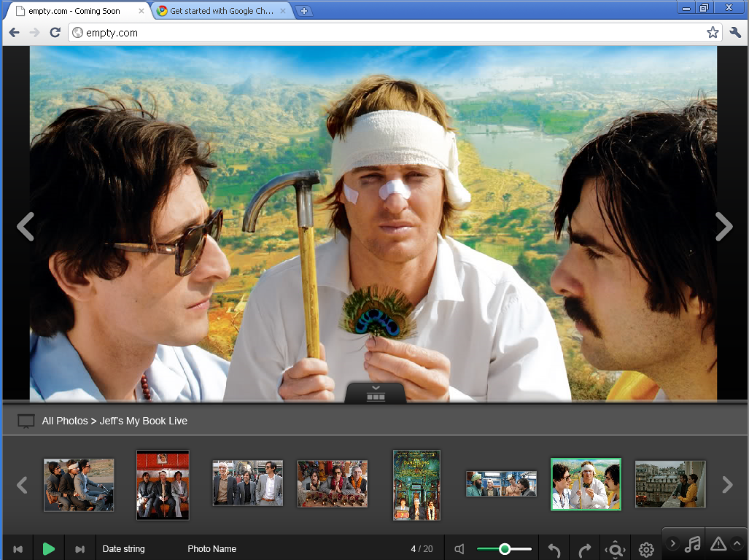The image size is (749, 560).
Task: Select the men with flower garlands thumbnail
Action: (333, 483)
